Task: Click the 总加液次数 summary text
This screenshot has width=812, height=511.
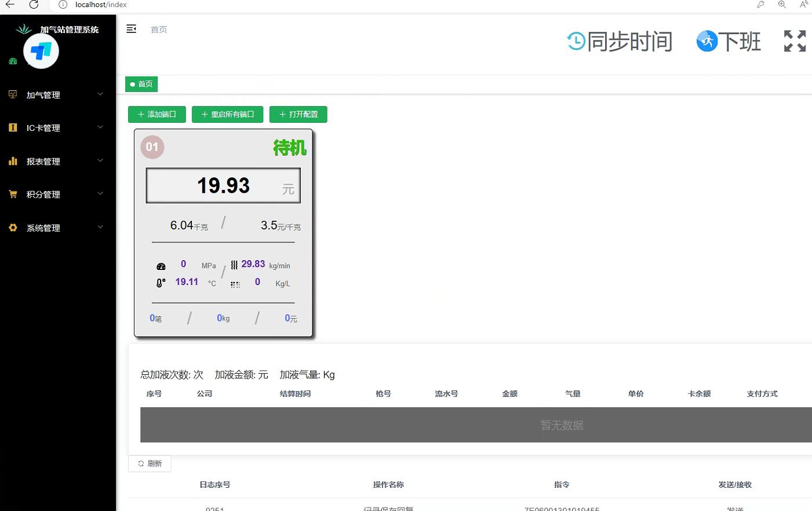Action: pyautogui.click(x=172, y=375)
